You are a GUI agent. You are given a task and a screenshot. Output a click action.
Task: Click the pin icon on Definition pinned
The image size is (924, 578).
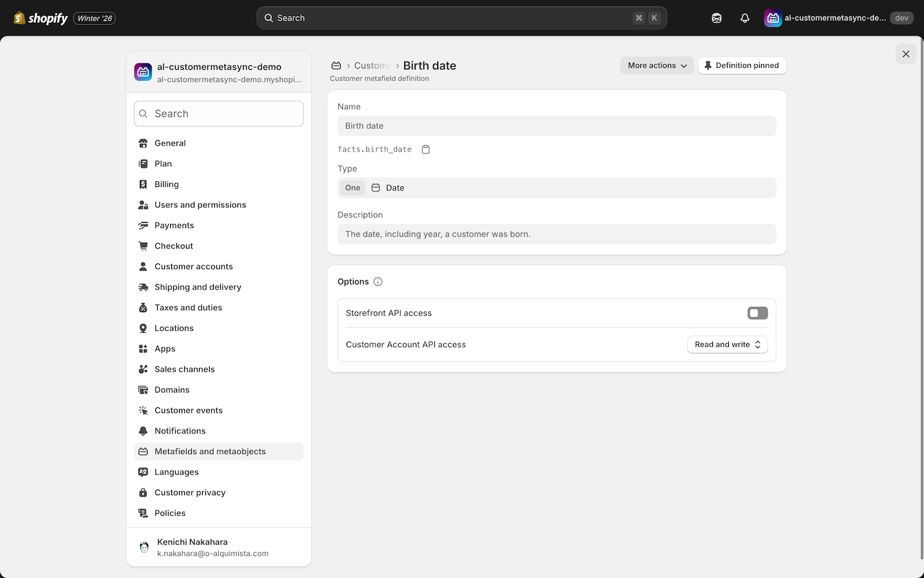pyautogui.click(x=708, y=66)
